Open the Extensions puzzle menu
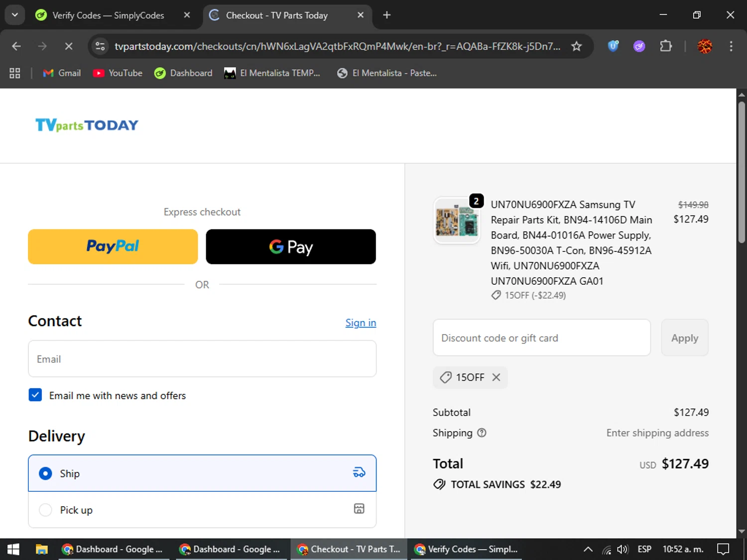The width and height of the screenshot is (747, 560). tap(665, 46)
